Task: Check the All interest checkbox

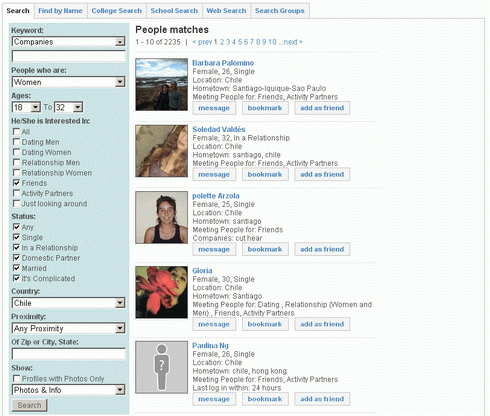Action: tap(16, 131)
